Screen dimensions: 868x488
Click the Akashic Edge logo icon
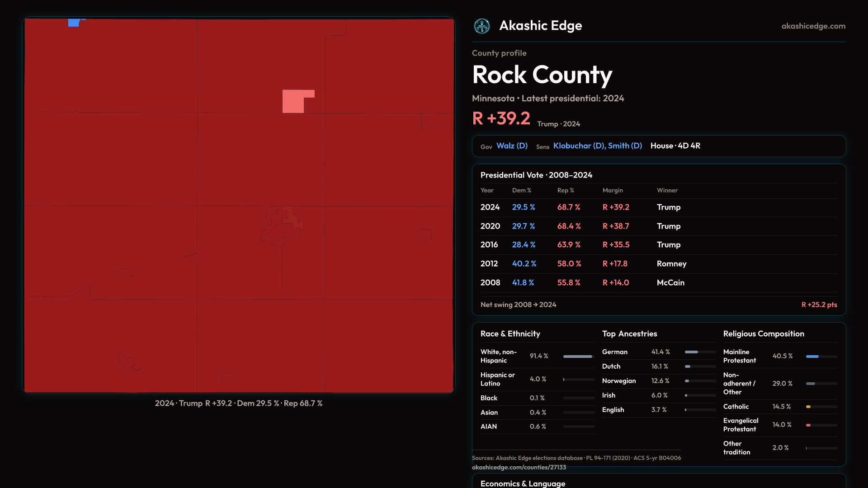[x=481, y=26]
